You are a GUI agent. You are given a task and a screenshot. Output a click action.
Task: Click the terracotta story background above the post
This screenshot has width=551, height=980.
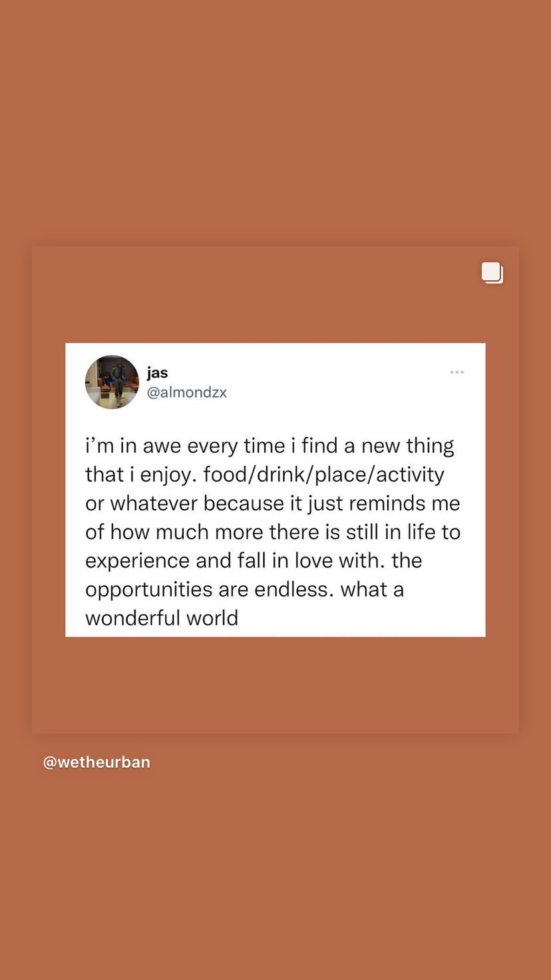tap(275, 123)
